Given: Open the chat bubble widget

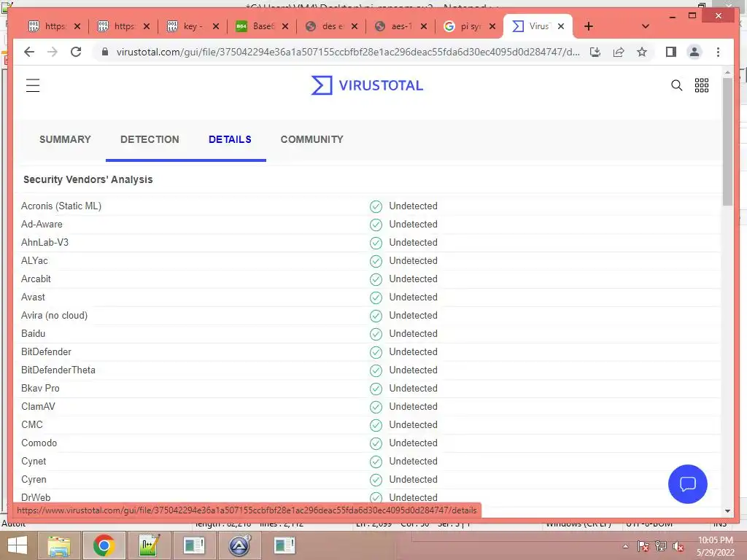Looking at the screenshot, I should click(688, 484).
